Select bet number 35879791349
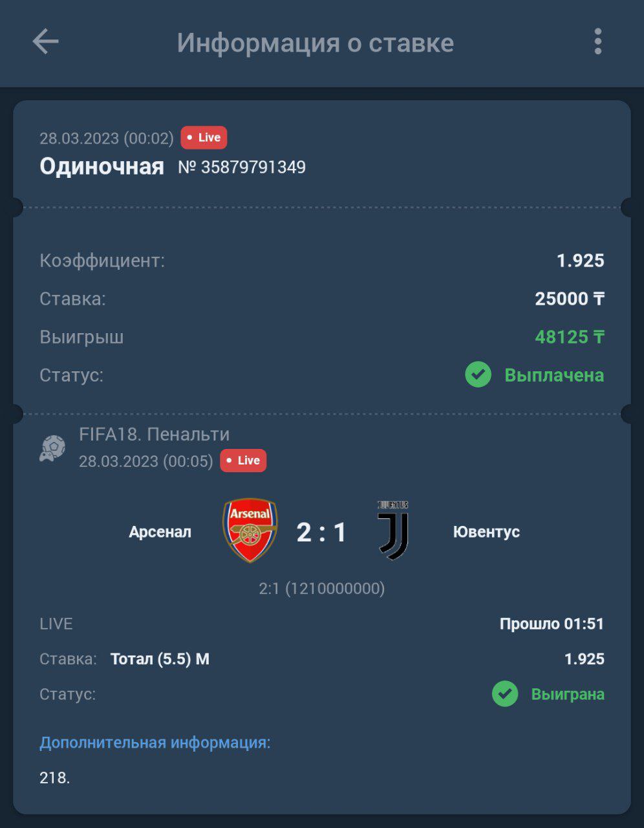644x828 pixels. (x=242, y=168)
